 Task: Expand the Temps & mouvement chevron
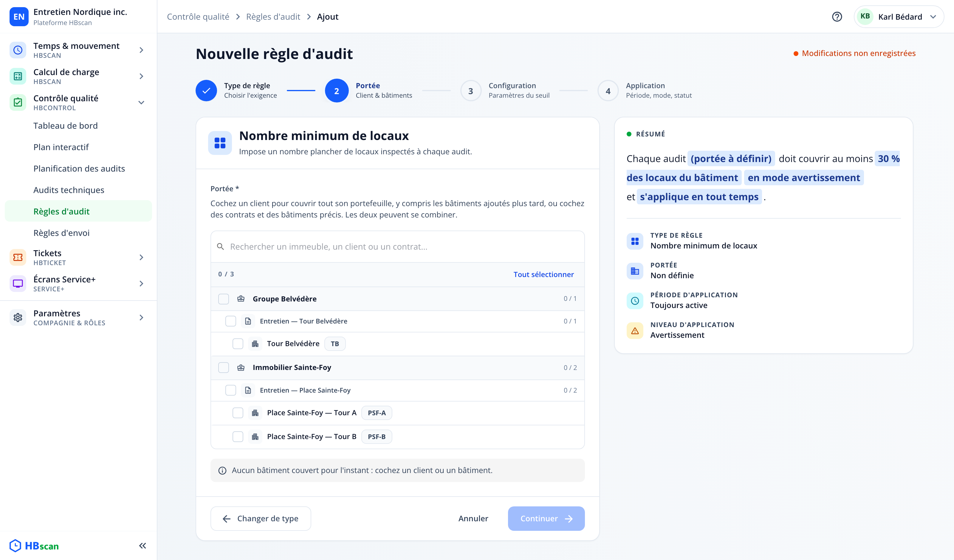pos(141,50)
